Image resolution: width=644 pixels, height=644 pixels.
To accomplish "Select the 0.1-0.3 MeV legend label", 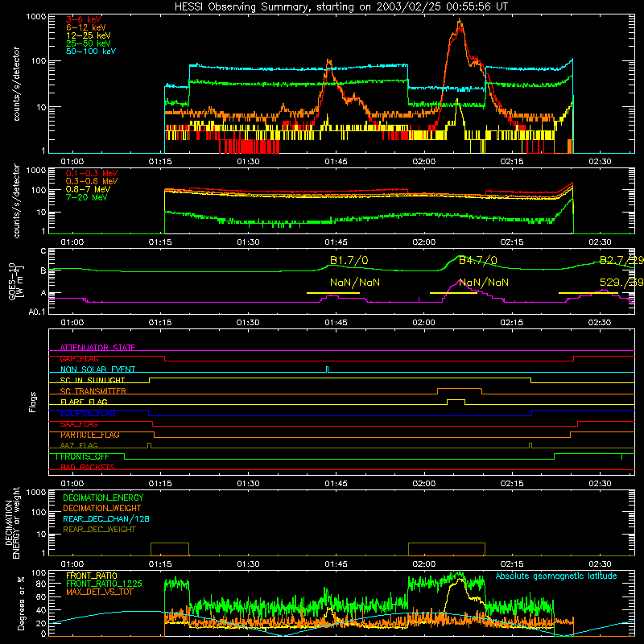I will [92, 173].
